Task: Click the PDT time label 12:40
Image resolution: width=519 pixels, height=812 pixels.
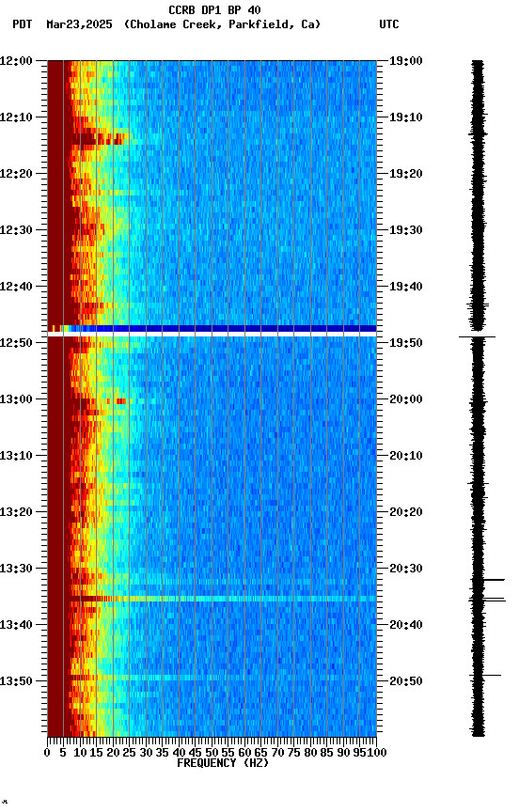Action: [x=16, y=287]
